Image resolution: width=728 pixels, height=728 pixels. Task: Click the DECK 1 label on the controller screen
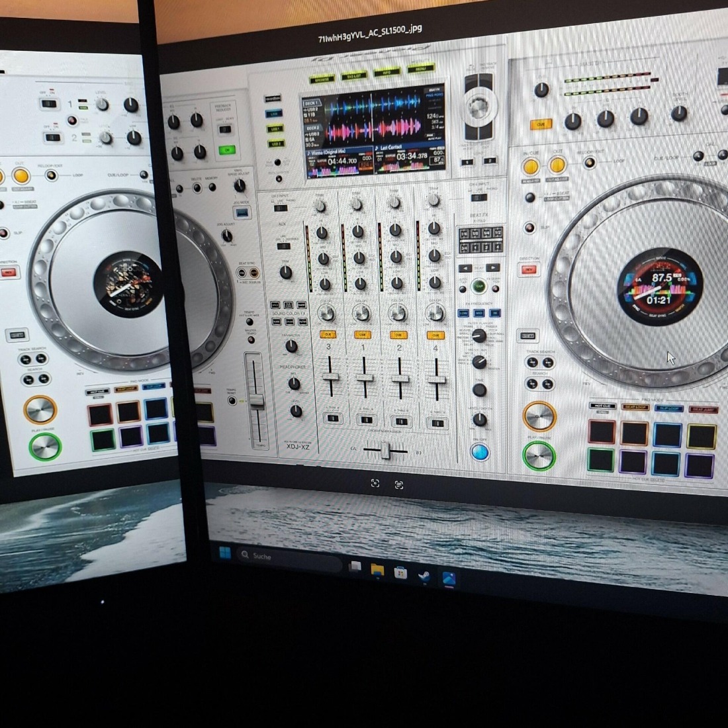tap(310, 103)
